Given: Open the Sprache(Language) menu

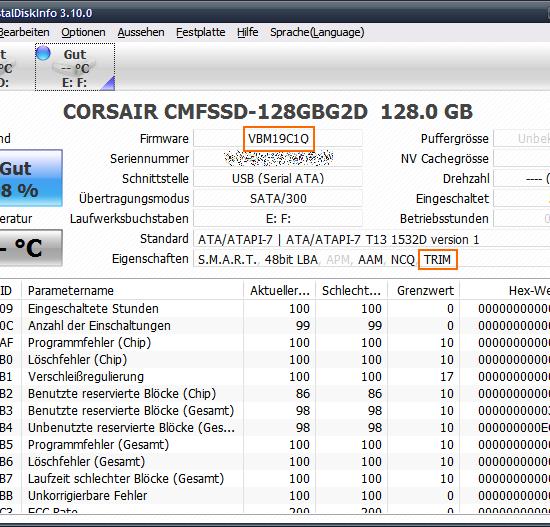Looking at the screenshot, I should (x=317, y=32).
